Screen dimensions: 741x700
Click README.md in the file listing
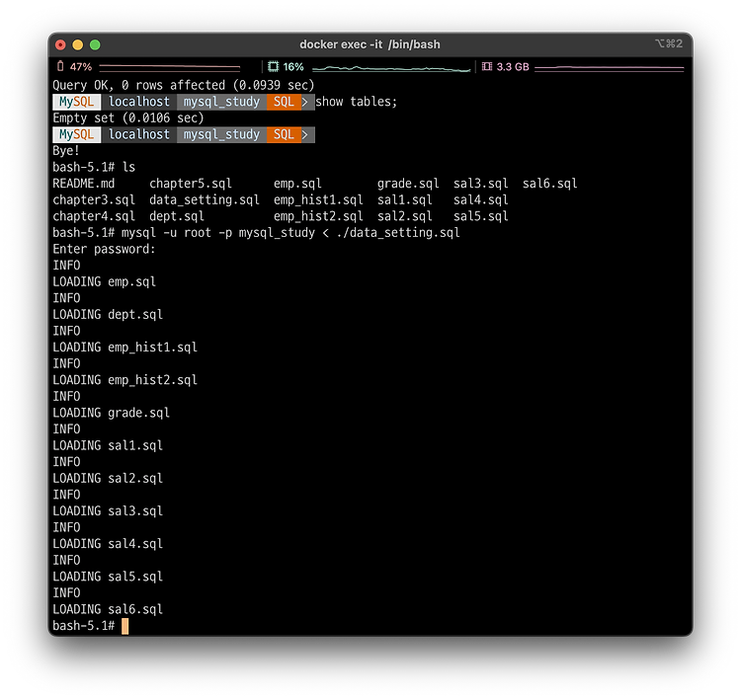83,184
